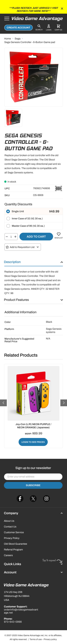Click the UPC barcode icon

pos(59,188)
